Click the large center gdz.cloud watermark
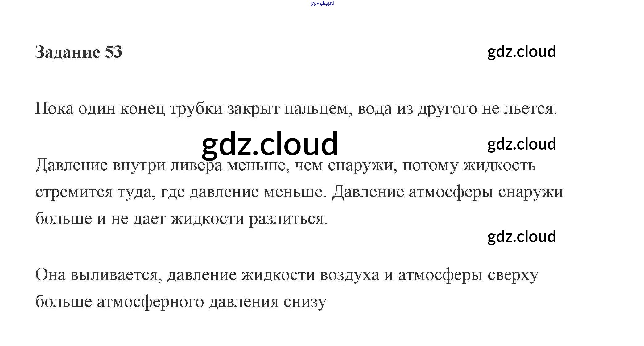 tap(270, 144)
